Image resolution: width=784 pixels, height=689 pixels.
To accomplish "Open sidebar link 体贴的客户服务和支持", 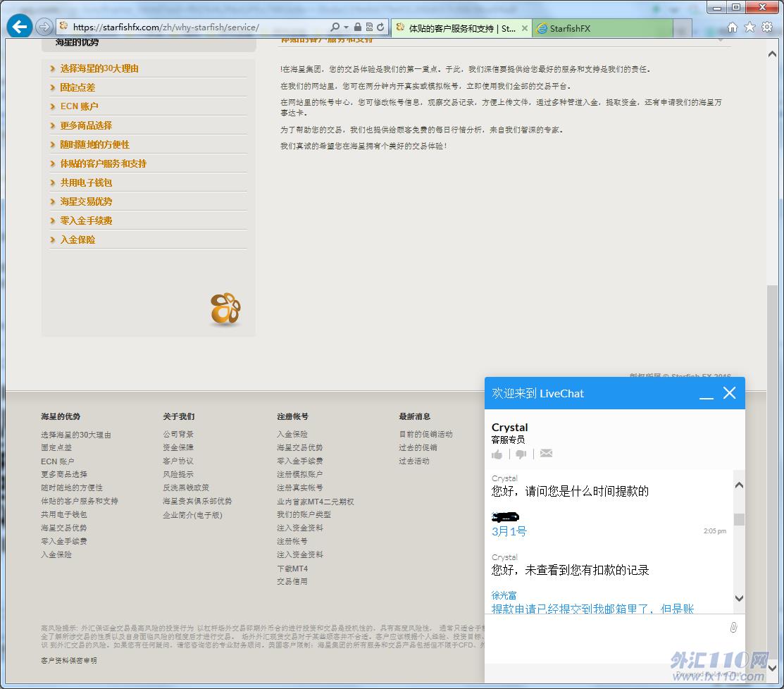I will pyautogui.click(x=103, y=163).
